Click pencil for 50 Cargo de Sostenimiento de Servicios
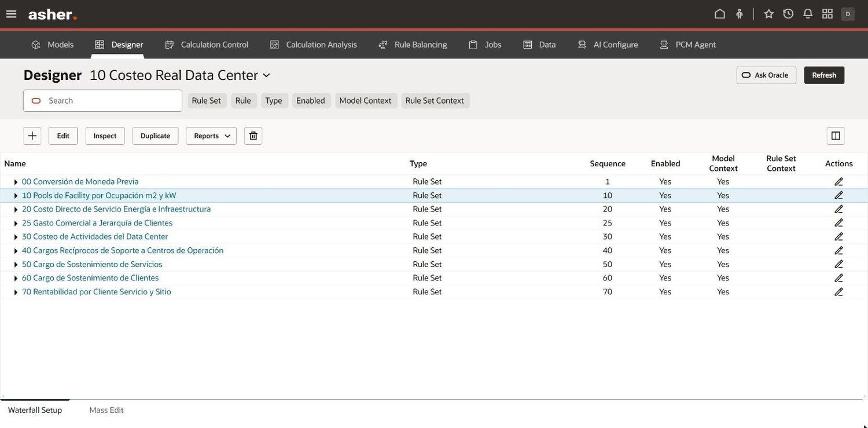The image size is (868, 428). point(839,264)
